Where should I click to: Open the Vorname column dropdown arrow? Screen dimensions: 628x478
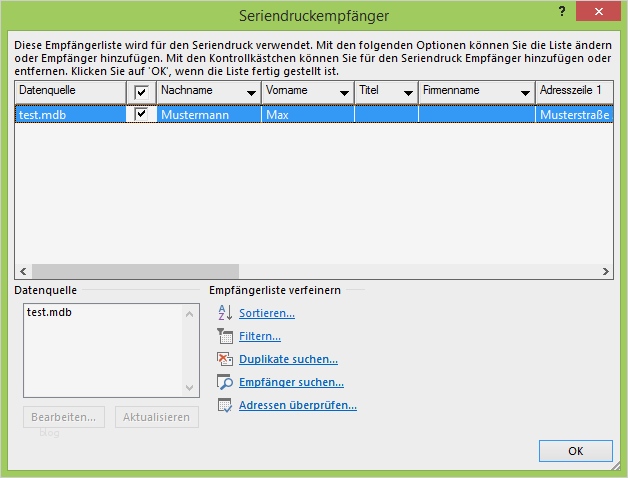point(344,93)
